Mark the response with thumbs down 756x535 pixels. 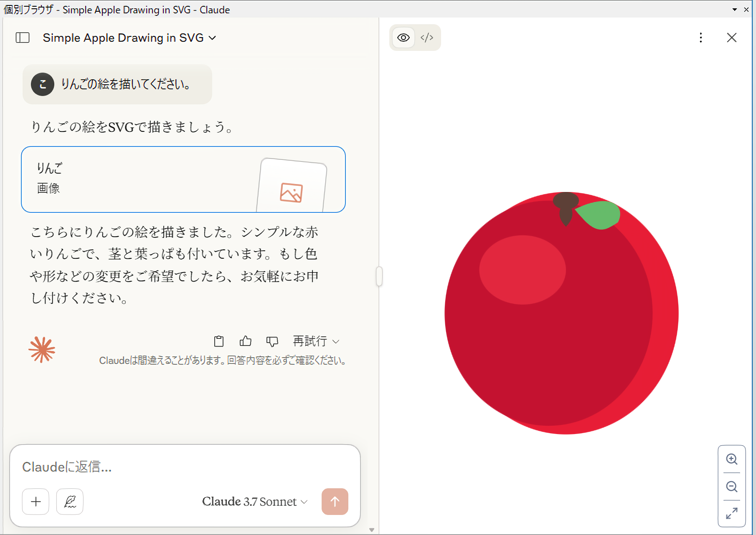tap(272, 341)
